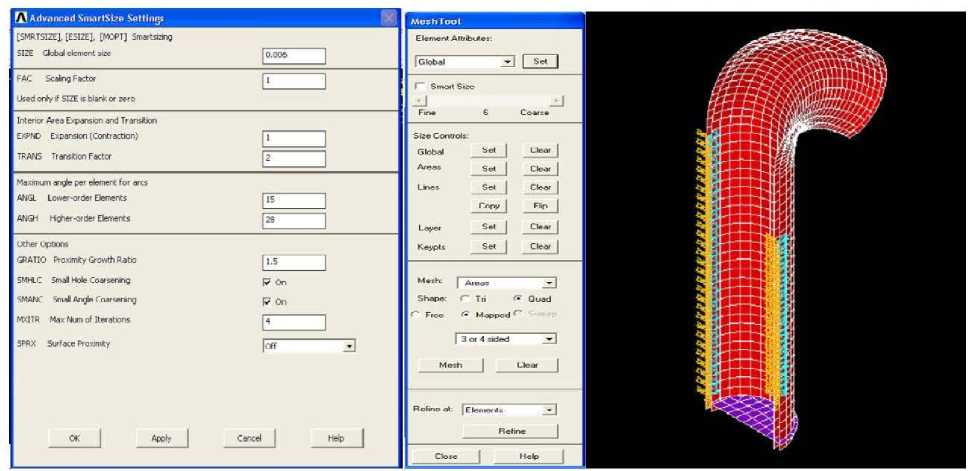The height and width of the screenshot is (471, 975).
Task: Click Set for Layer size control
Action: pyautogui.click(x=489, y=227)
